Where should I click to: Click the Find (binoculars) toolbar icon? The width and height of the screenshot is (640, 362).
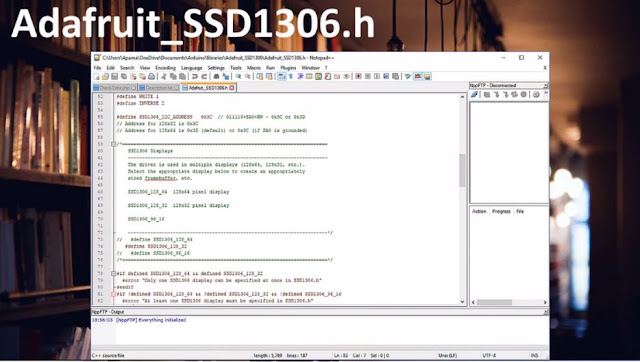[217, 77]
